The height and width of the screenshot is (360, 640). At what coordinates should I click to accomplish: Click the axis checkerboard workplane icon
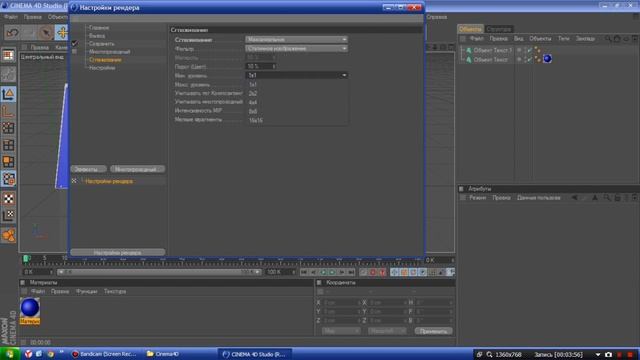[8, 215]
